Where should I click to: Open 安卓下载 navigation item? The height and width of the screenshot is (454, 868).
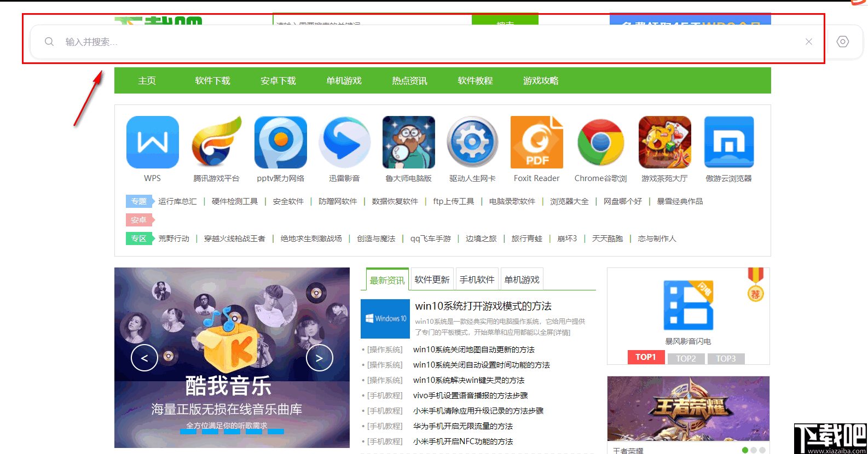tap(279, 80)
